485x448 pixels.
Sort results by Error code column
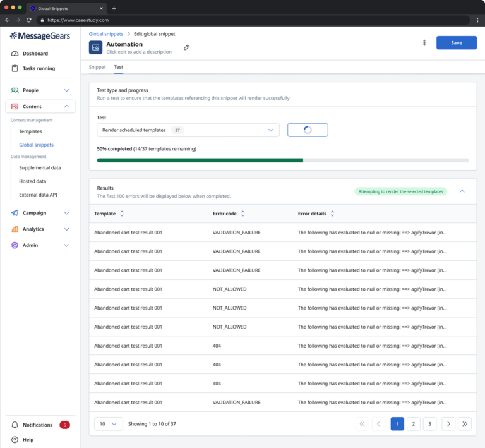pos(242,214)
